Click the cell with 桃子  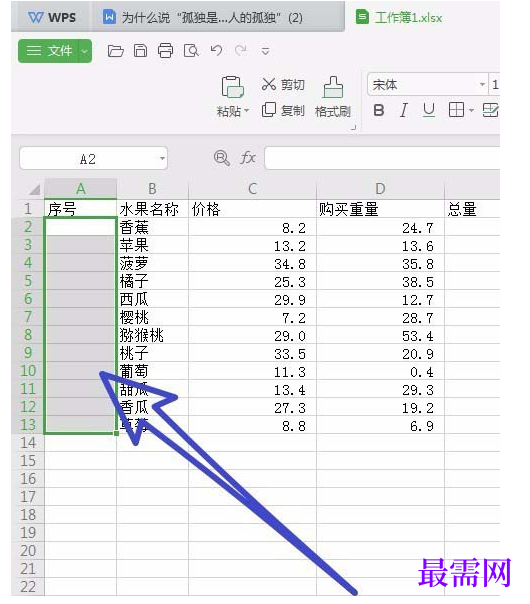(x=153, y=352)
